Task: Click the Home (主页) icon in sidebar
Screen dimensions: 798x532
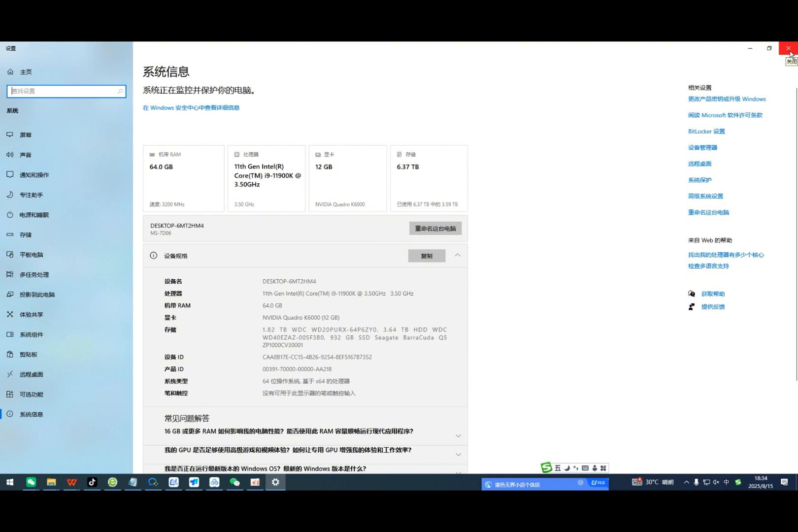Action: click(10, 72)
